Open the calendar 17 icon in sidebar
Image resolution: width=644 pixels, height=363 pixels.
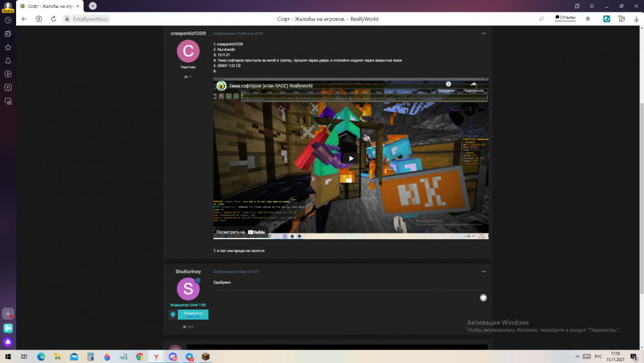tap(8, 88)
